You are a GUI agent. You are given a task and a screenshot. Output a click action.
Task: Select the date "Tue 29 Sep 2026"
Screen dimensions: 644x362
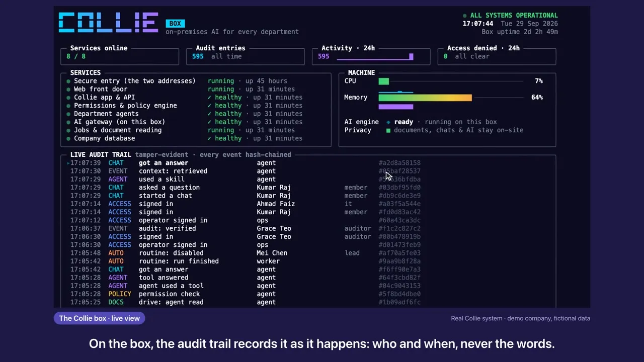529,24
